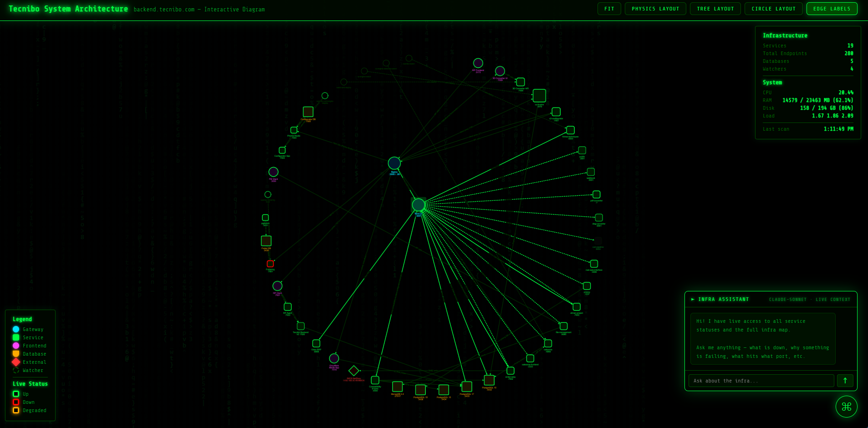Click the Down status legend entry
The height and width of the screenshot is (428, 868).
click(24, 402)
